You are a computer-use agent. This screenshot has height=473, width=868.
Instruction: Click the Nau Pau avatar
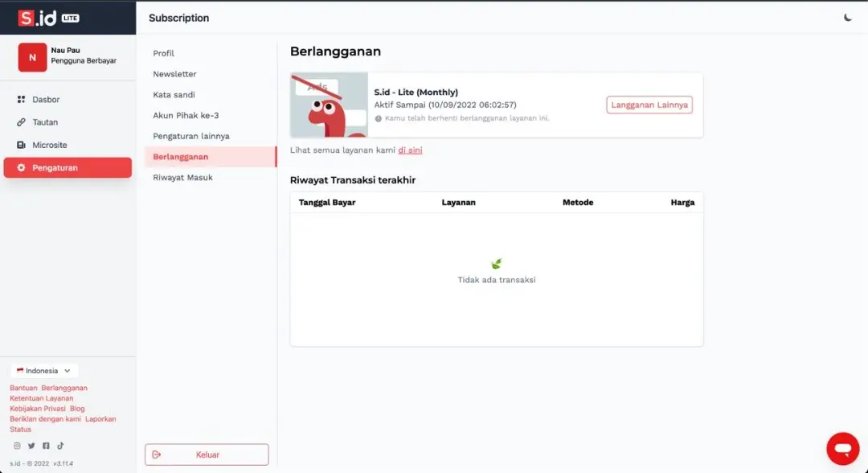32,57
